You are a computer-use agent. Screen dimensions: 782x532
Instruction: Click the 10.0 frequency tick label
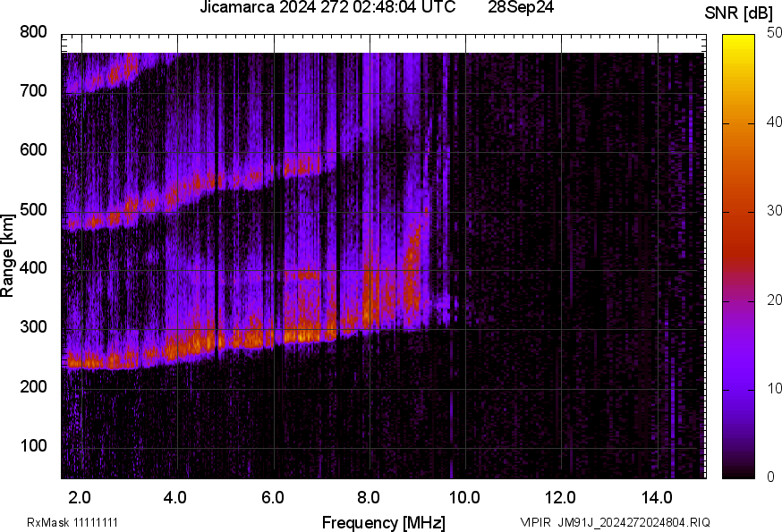coord(464,496)
